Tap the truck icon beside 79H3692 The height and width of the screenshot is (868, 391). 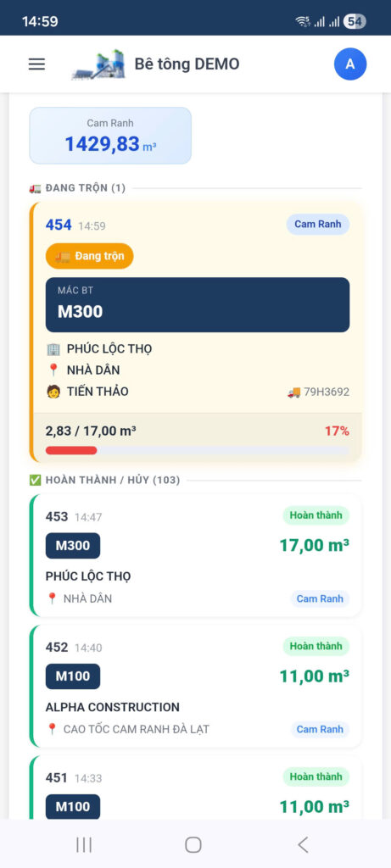(293, 392)
